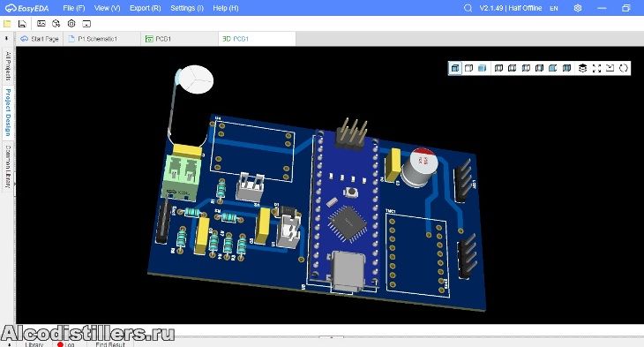The height and width of the screenshot is (347, 644).
Task: Toggle the solid blue cube view mode
Action: click(483, 68)
